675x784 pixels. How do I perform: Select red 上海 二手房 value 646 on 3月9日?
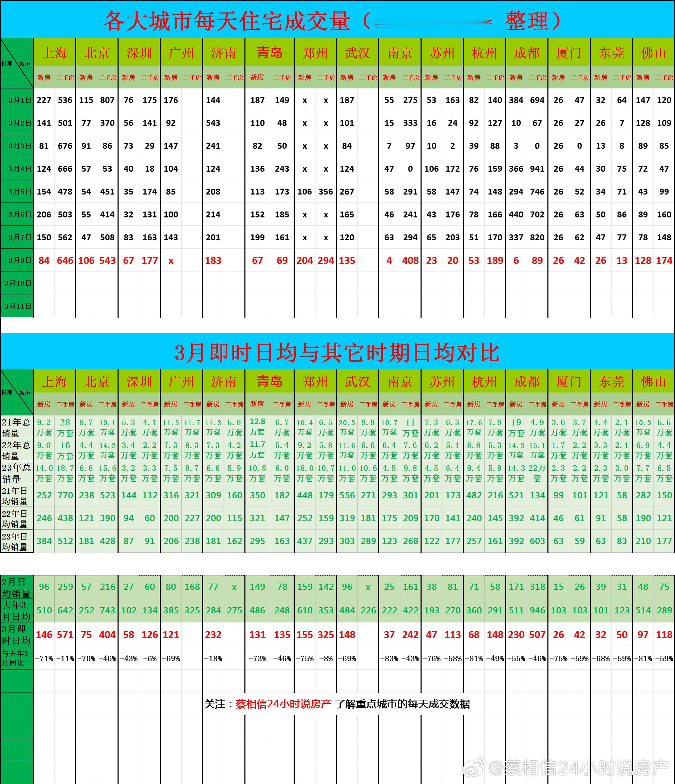[x=65, y=260]
